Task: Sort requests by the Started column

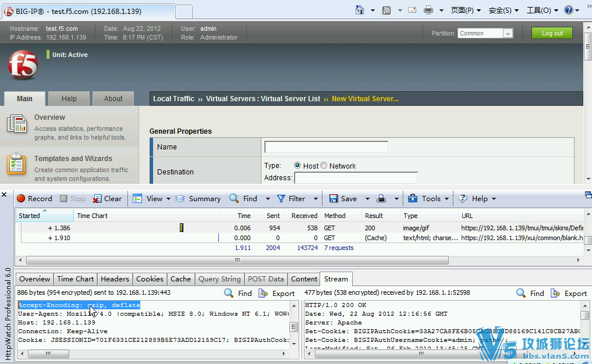Action: click(x=44, y=215)
